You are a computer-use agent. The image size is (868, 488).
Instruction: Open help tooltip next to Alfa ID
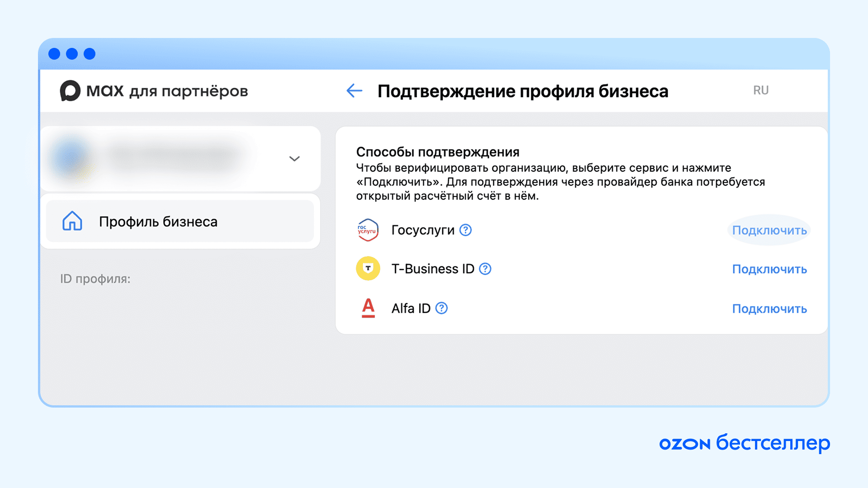442,308
